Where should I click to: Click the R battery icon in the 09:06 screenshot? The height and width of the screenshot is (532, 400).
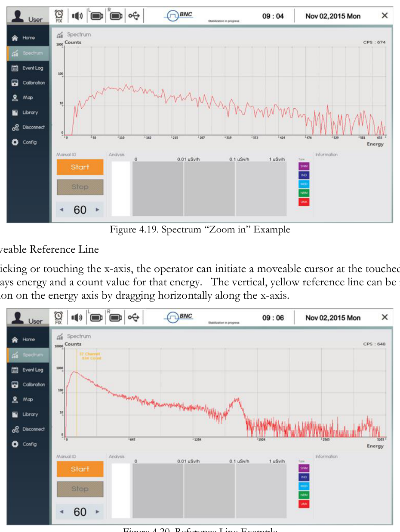[x=116, y=318]
